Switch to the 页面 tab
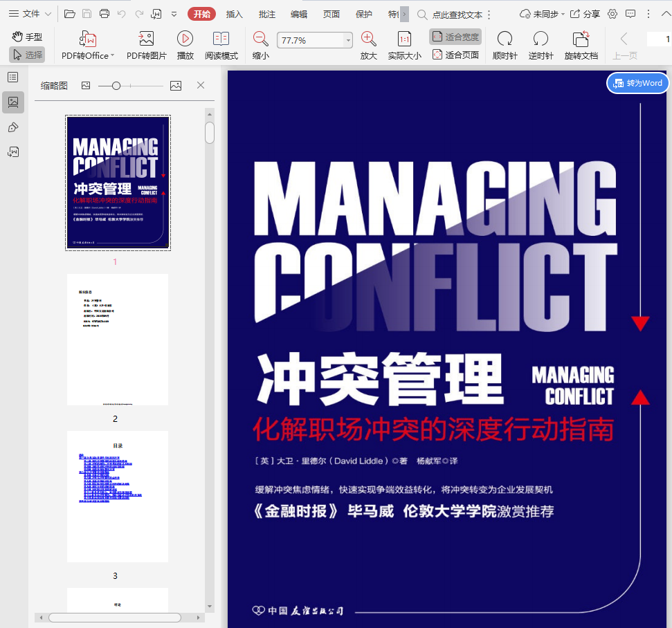Viewport: 672px width, 628px height. pos(332,14)
